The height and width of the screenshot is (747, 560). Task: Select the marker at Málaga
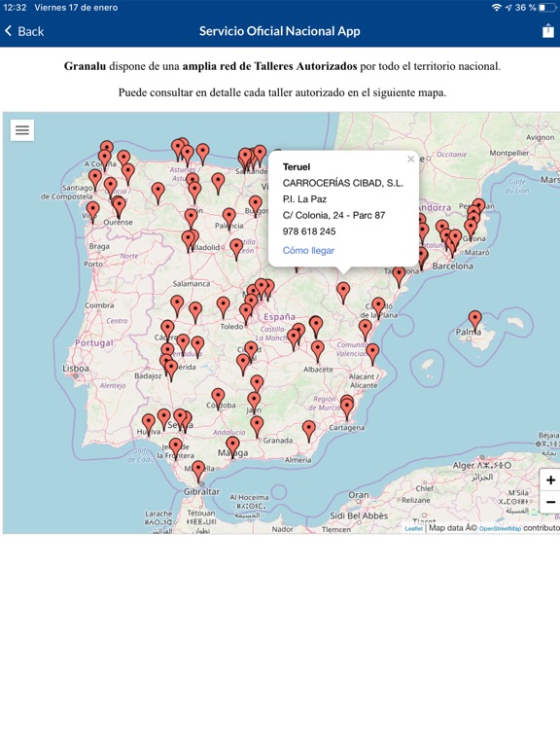(x=232, y=446)
